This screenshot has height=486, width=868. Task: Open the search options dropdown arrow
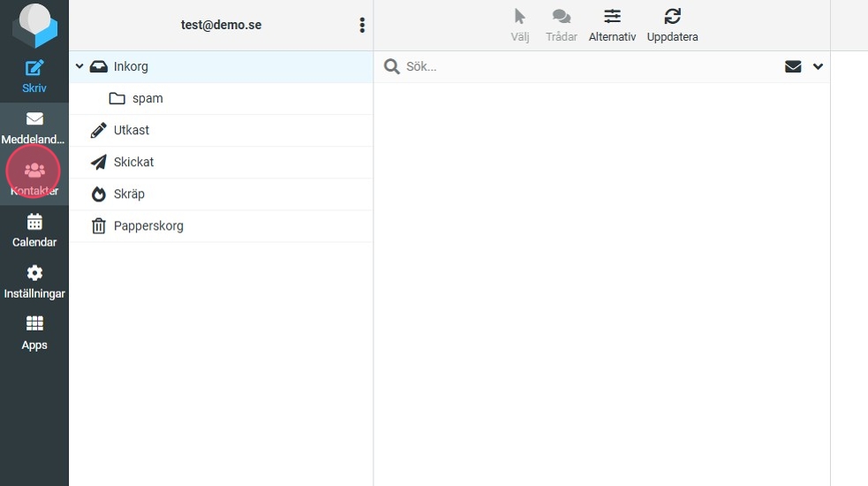[818, 66]
